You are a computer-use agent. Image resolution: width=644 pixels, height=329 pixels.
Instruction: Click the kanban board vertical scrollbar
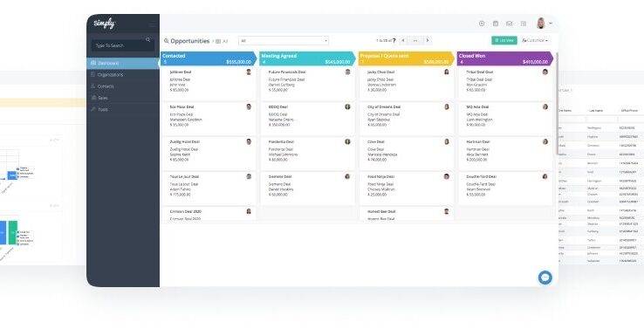pyautogui.click(x=557, y=103)
